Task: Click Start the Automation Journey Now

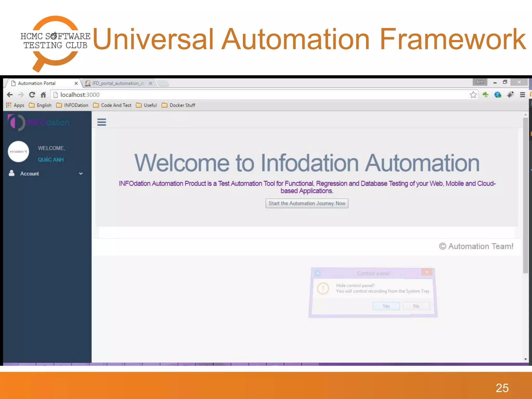Action: (x=307, y=203)
